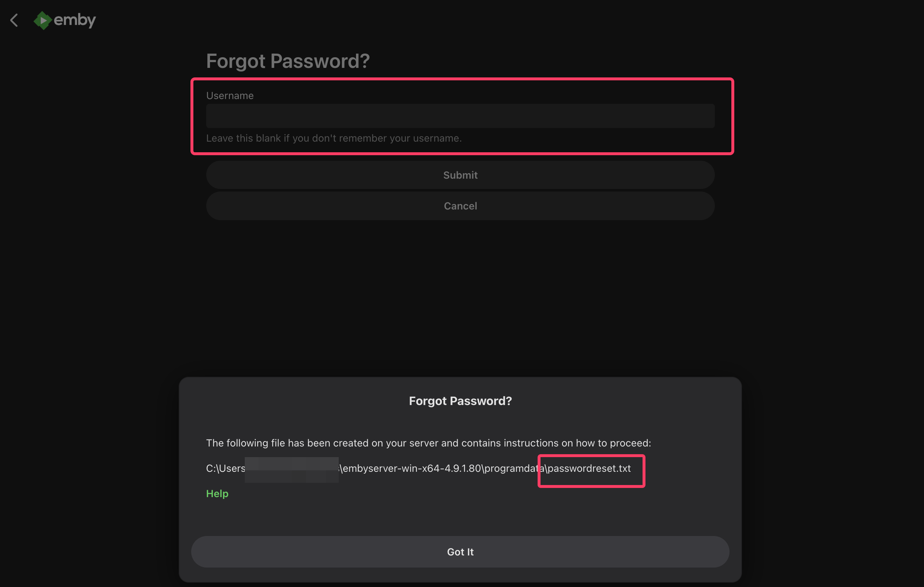
Task: Click the Forgot Password? page heading
Action: 288,61
